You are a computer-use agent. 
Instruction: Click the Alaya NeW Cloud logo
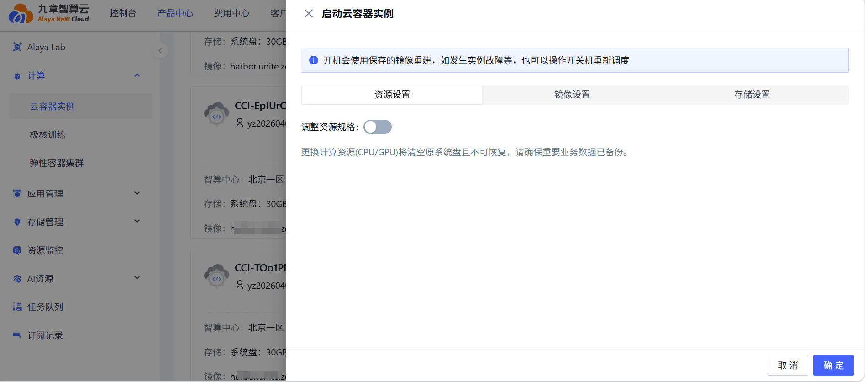pyautogui.click(x=49, y=13)
